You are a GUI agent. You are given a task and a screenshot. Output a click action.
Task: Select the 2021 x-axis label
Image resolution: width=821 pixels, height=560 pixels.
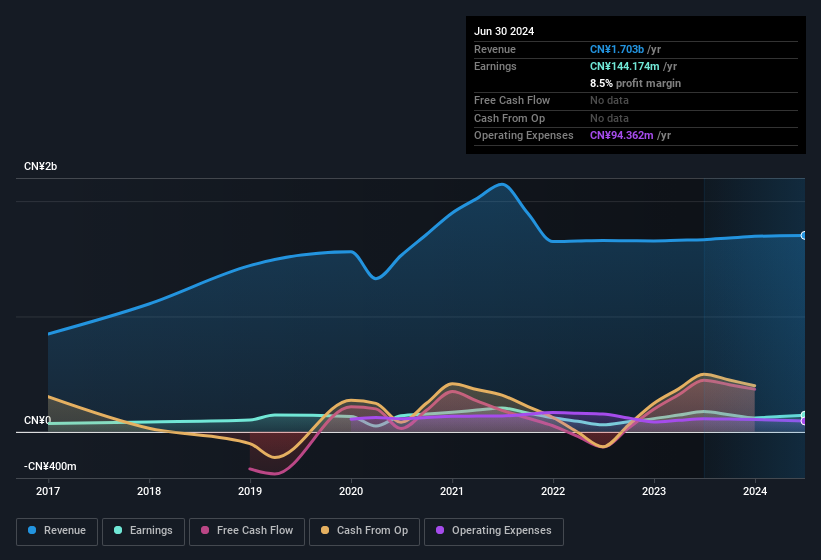452,491
